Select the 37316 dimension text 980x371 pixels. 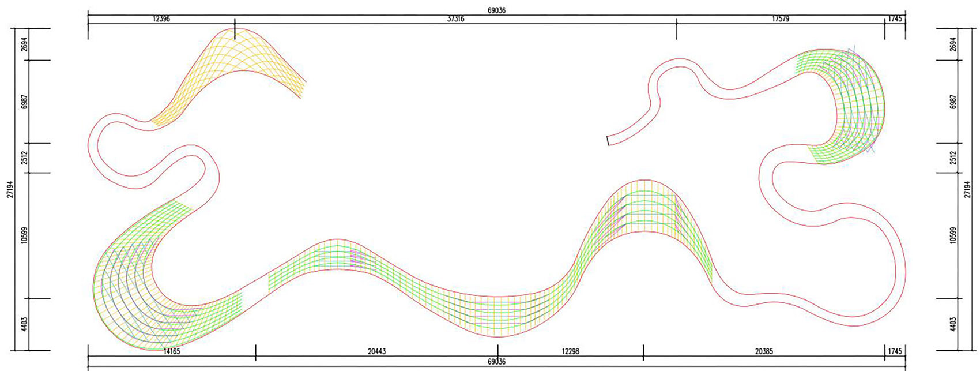[455, 19]
